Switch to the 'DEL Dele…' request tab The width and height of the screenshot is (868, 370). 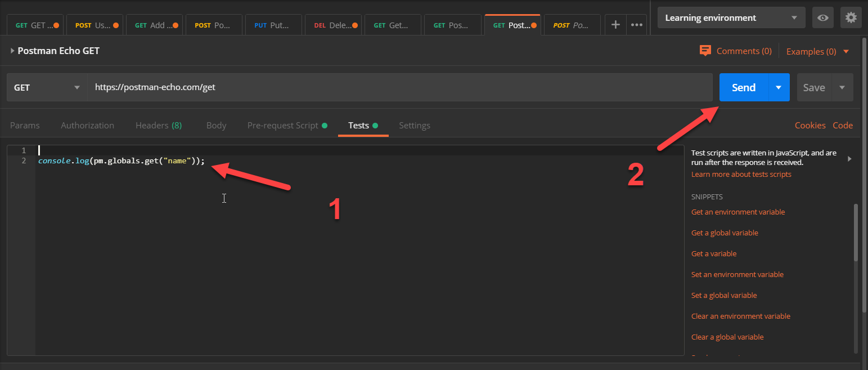click(x=334, y=25)
